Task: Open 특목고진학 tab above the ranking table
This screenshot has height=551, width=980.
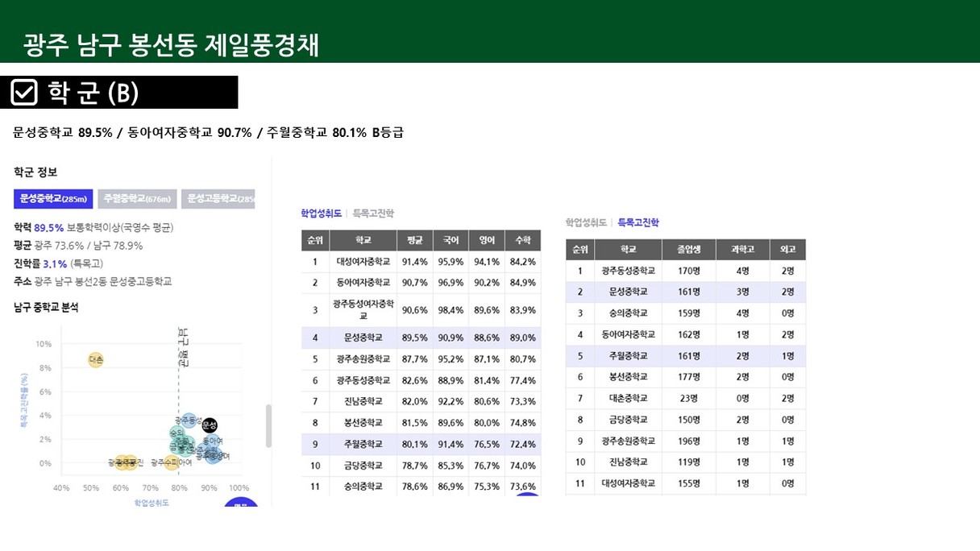Action: tap(374, 213)
